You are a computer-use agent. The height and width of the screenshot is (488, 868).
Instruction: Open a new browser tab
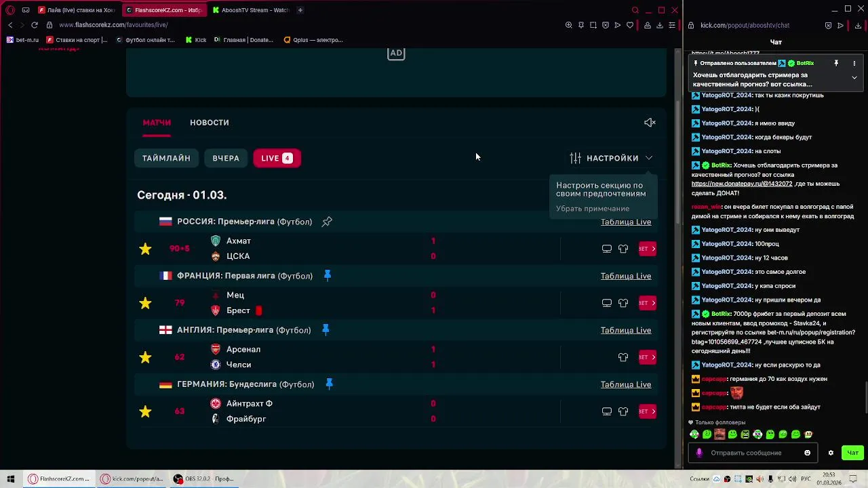(x=300, y=10)
